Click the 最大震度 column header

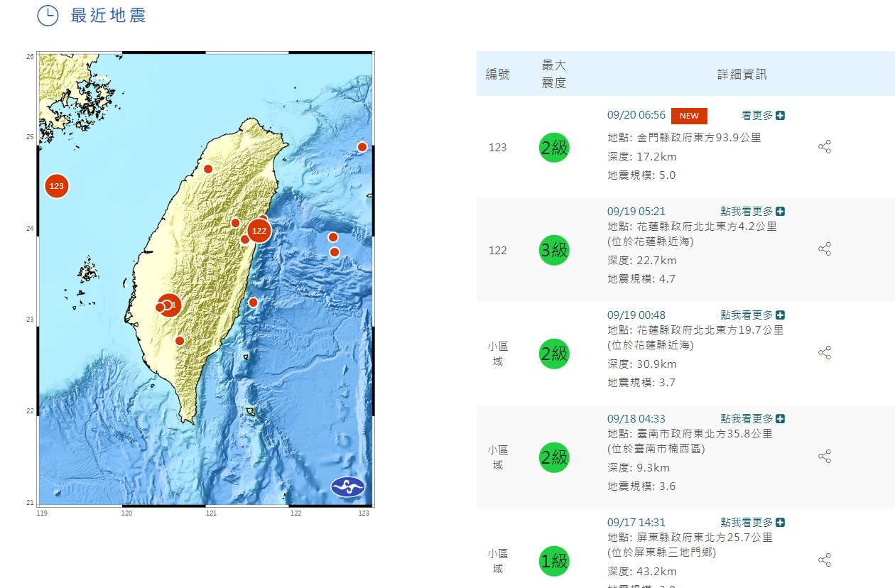(554, 74)
